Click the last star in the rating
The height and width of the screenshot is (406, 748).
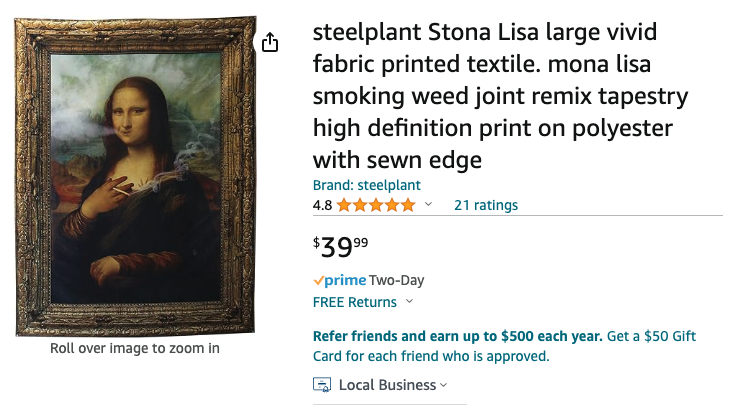[x=407, y=205]
